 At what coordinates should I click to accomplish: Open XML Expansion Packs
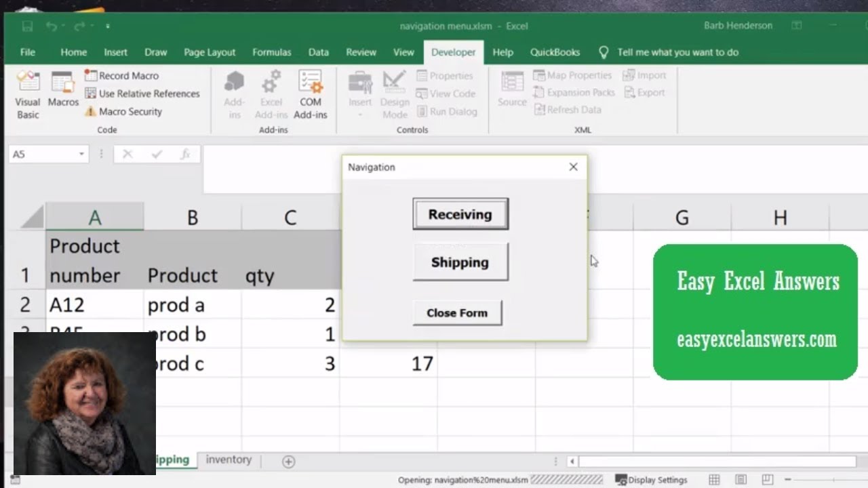tap(574, 92)
